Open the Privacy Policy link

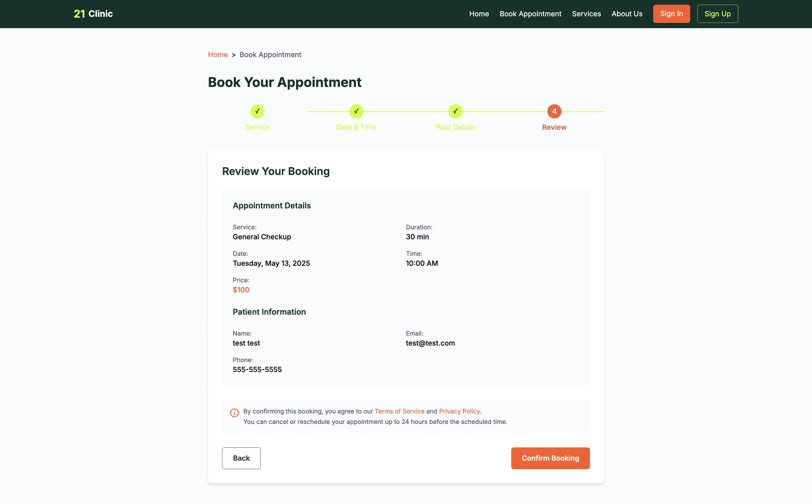click(459, 411)
